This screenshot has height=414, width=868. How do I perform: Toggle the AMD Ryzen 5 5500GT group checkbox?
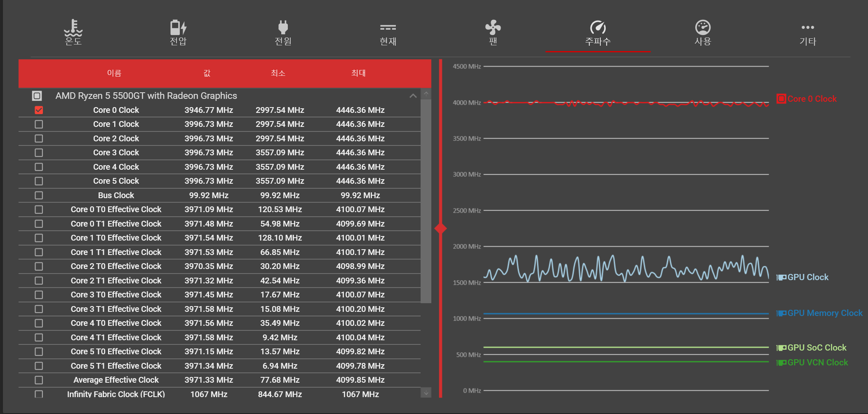(37, 96)
